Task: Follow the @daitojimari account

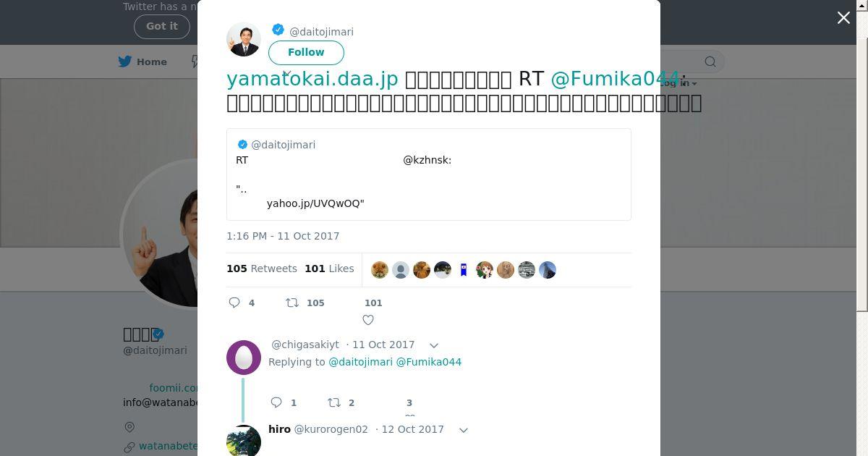Action: coord(306,52)
